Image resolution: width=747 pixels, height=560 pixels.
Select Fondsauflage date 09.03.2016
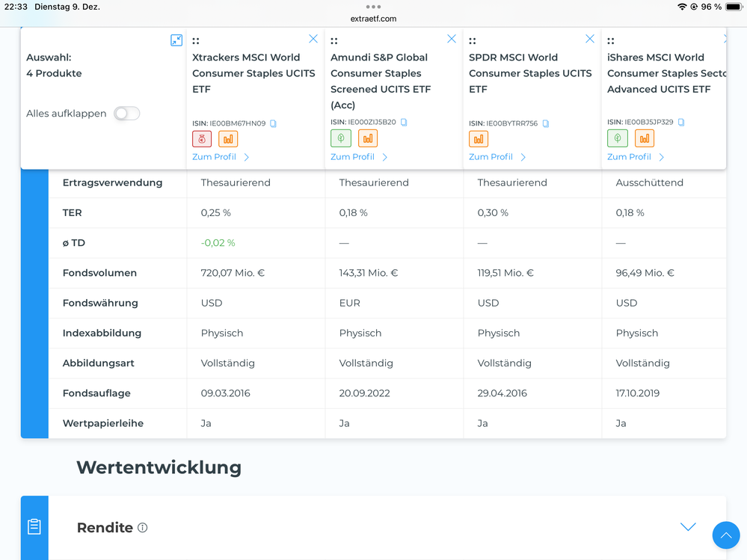coord(225,393)
